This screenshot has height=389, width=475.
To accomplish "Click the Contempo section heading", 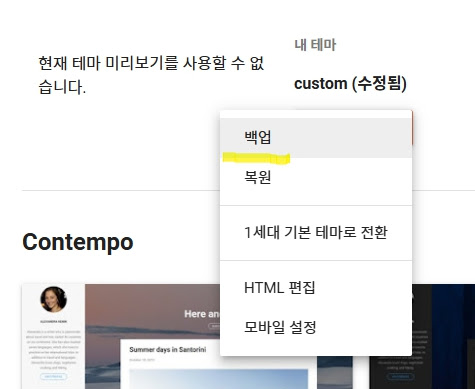I will point(78,242).
